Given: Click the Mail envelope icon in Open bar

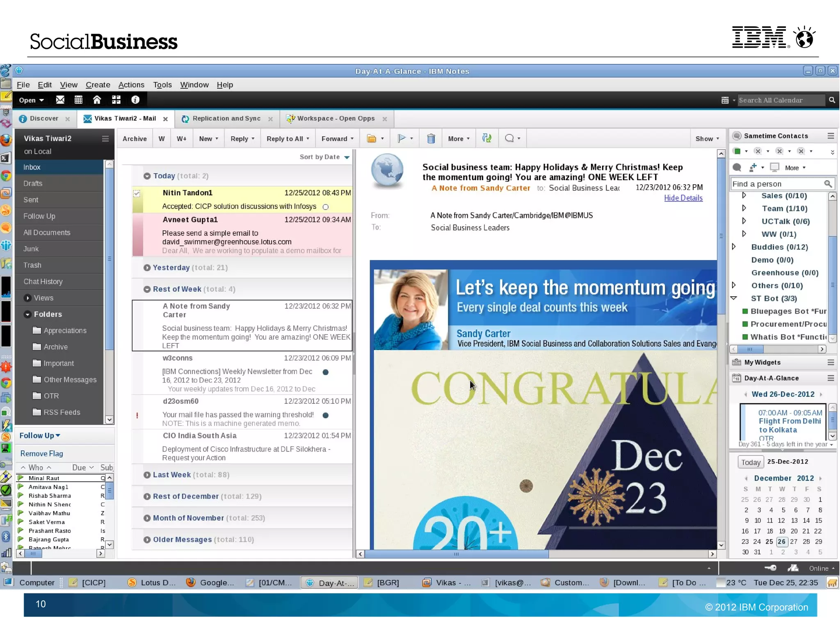Looking at the screenshot, I should tap(60, 100).
